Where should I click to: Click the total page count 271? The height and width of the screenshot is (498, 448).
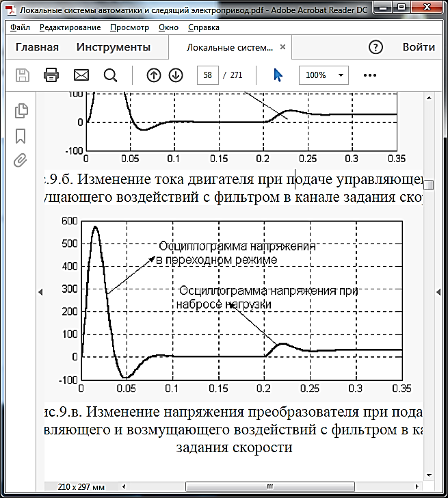coord(236,75)
